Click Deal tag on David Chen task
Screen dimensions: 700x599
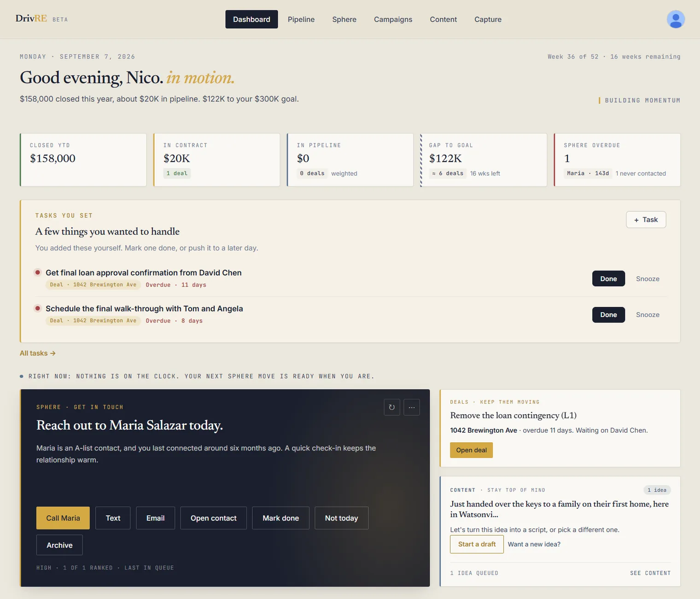[x=93, y=285]
